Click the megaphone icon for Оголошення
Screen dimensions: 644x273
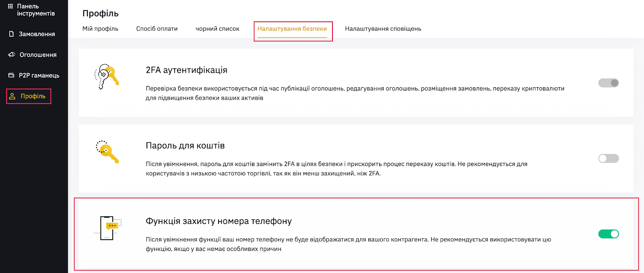point(12,55)
